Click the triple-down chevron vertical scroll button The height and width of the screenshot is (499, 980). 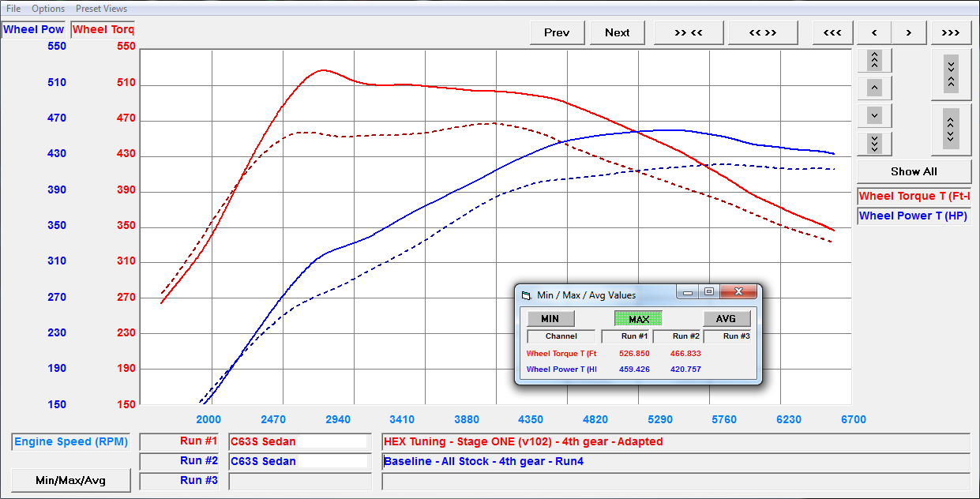click(x=874, y=143)
